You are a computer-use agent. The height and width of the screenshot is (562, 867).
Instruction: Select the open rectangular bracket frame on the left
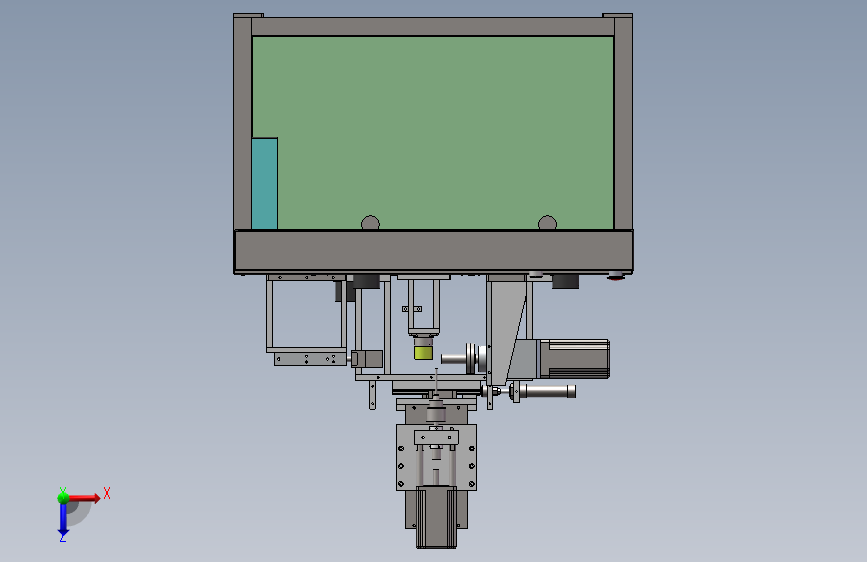[306, 315]
